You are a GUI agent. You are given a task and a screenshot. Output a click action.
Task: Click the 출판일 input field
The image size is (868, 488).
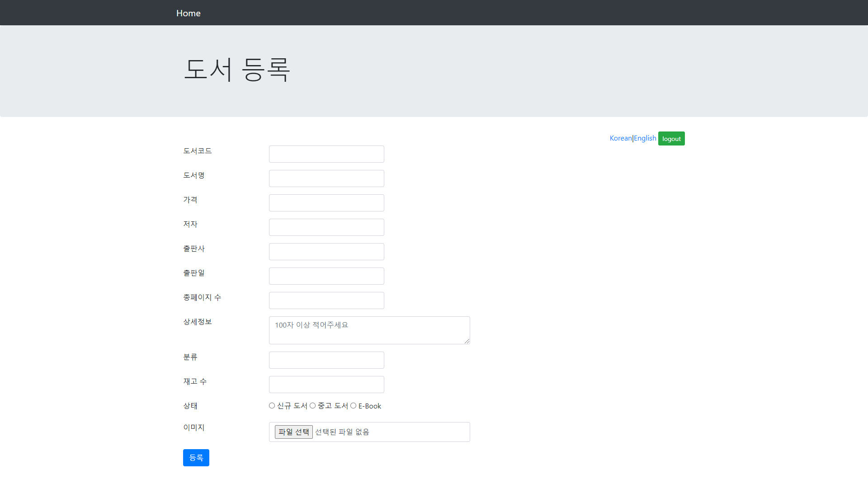click(326, 276)
